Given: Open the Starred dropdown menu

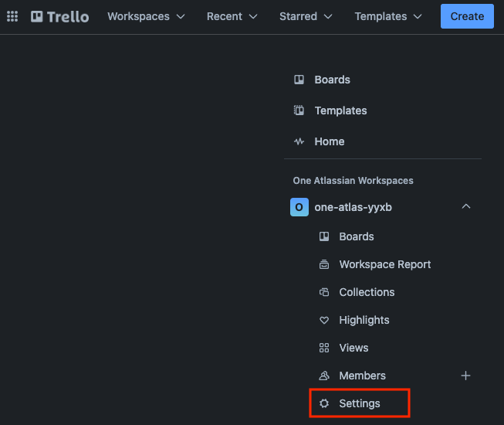Looking at the screenshot, I should [x=306, y=16].
